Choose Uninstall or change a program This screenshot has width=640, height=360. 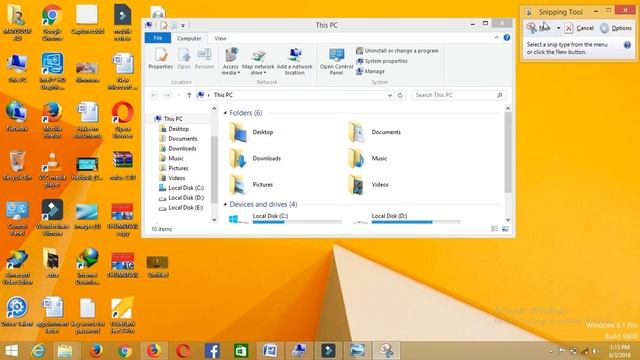(397, 51)
